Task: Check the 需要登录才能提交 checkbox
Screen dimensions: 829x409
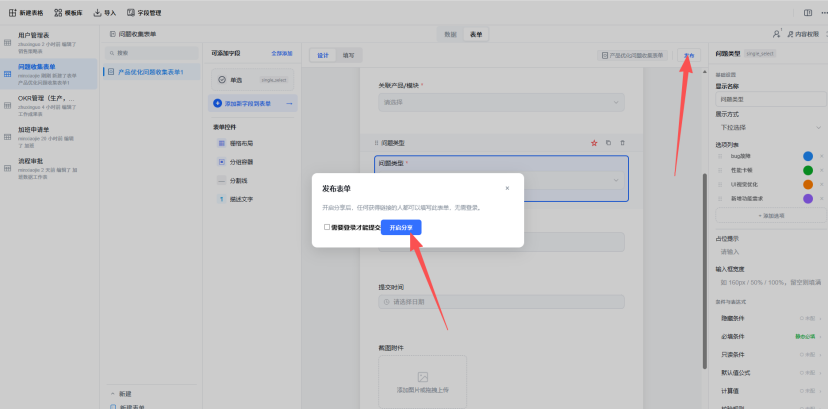Action: point(327,227)
